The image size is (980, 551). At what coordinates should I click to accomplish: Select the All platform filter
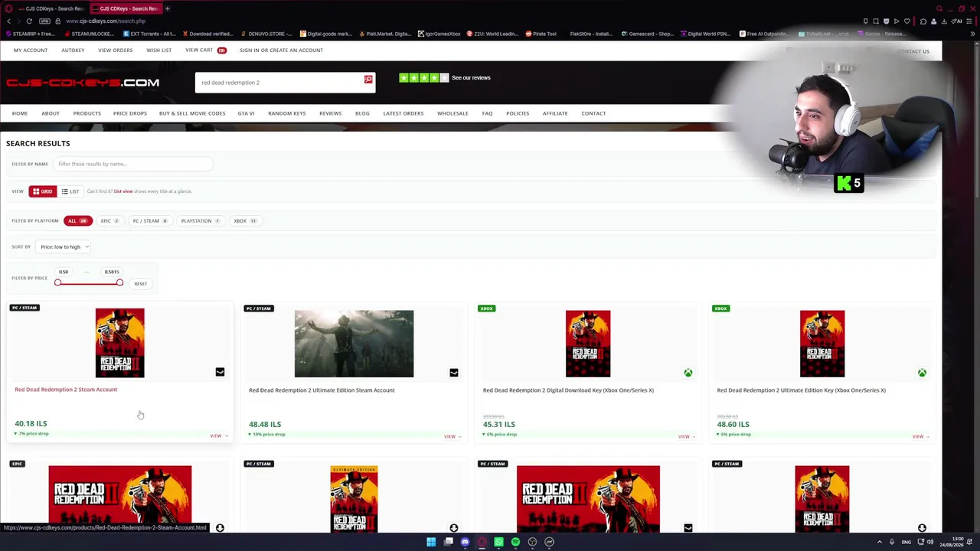(x=77, y=221)
